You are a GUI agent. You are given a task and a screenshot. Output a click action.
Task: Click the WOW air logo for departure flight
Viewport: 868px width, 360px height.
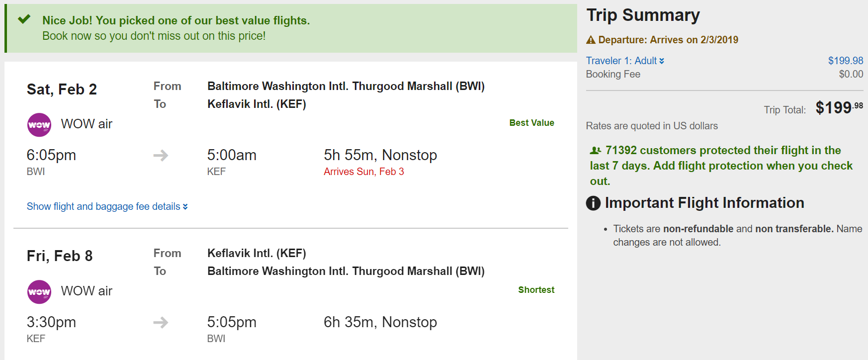click(x=39, y=125)
